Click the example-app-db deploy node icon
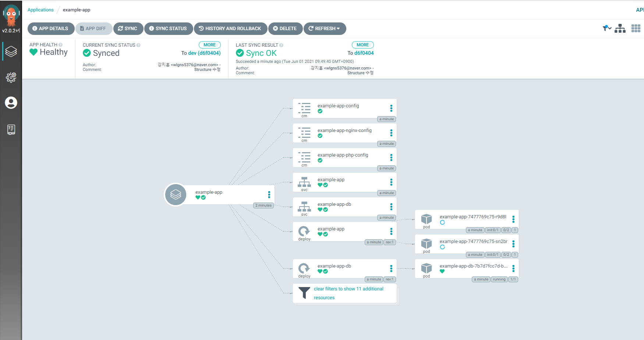Viewport: 644px width, 340px height. [x=304, y=268]
